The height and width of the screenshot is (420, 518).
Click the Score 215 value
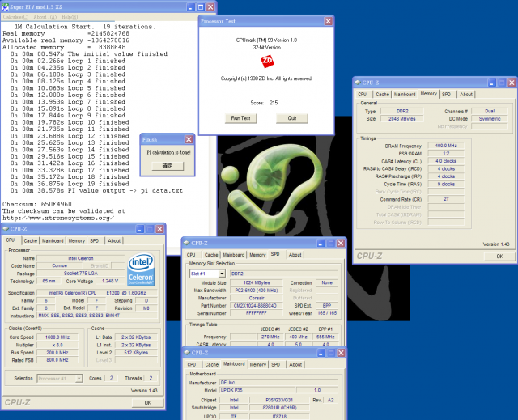[x=274, y=103]
